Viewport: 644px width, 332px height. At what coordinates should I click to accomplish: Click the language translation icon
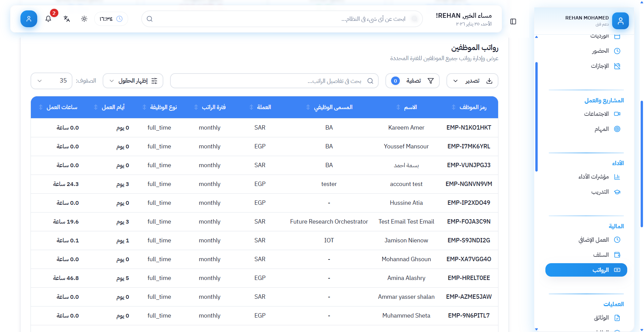(x=67, y=19)
